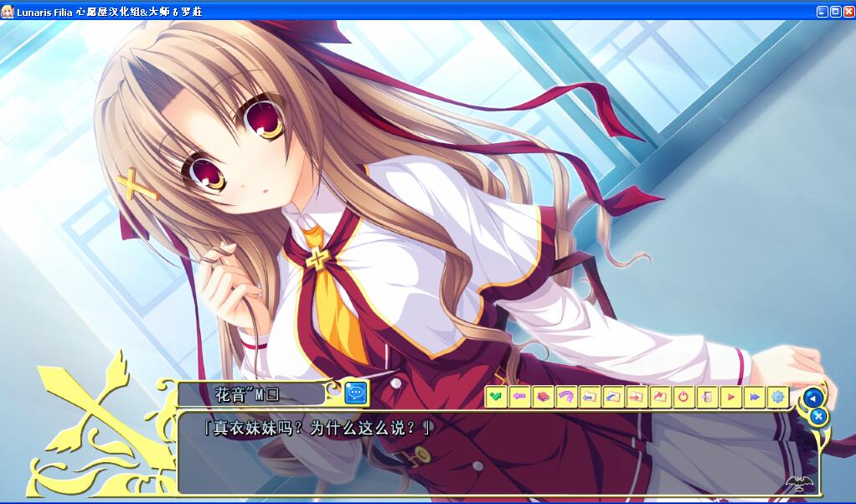856x504 pixels.
Task: Click the folder with left blue arrow
Action: pyautogui.click(x=590, y=396)
